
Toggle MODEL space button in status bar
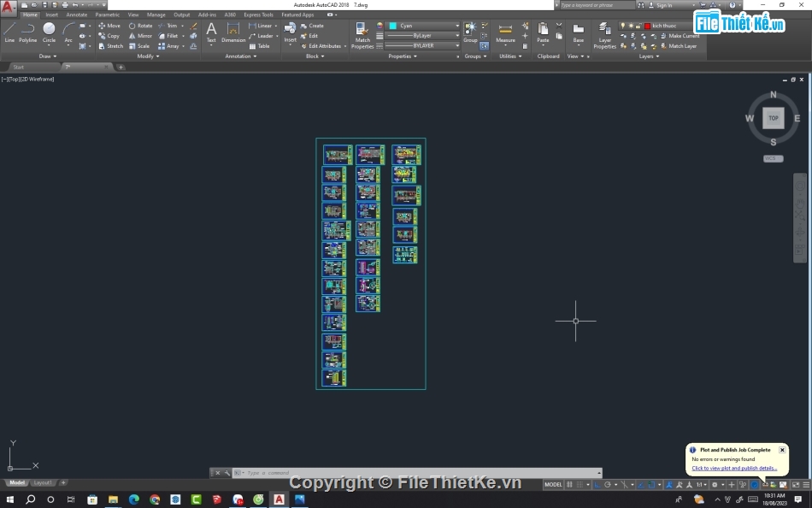point(553,485)
